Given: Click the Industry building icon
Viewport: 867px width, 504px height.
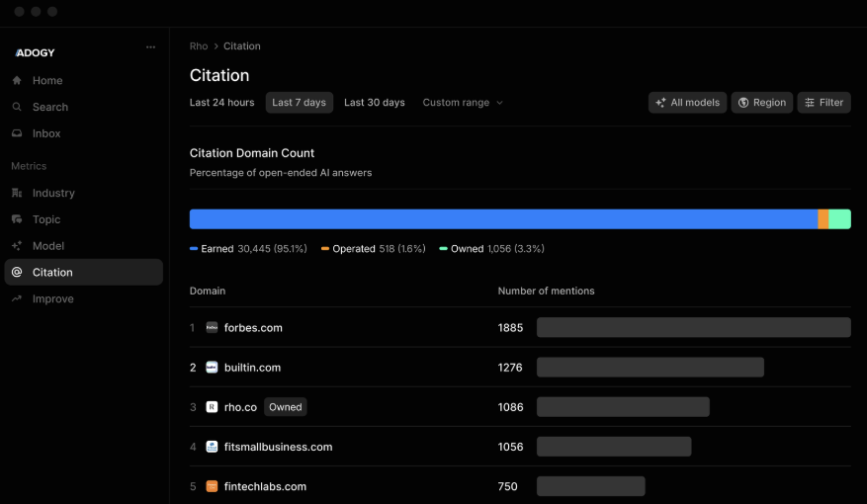Looking at the screenshot, I should click(17, 194).
